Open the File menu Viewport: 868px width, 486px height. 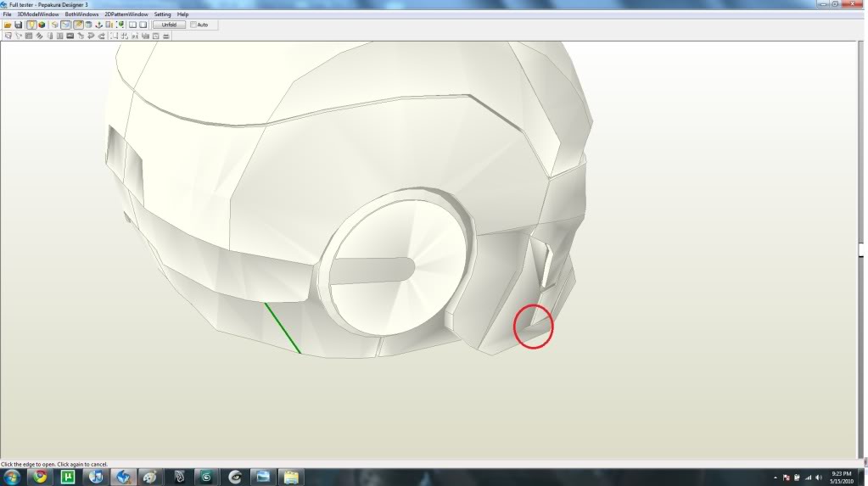click(7, 14)
